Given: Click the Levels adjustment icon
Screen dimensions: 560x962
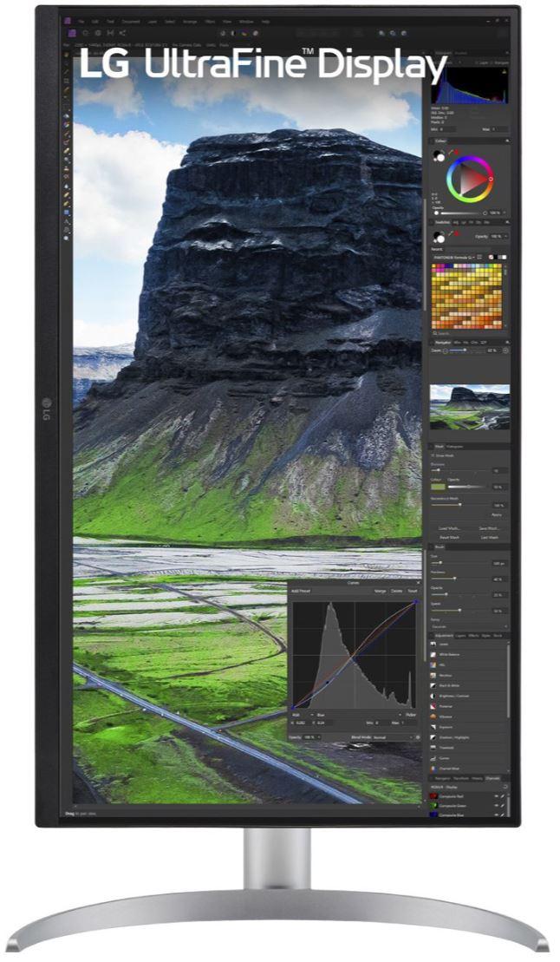Looking at the screenshot, I should [433, 645].
